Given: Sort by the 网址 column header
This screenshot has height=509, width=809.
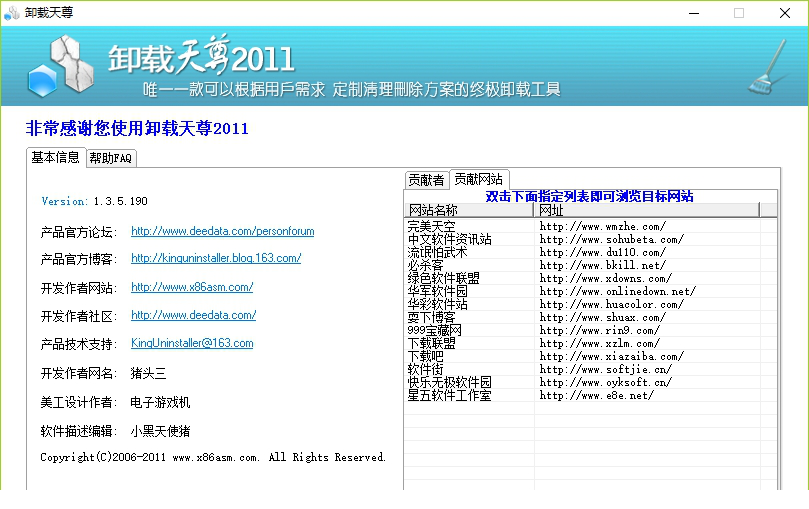Looking at the screenshot, I should [x=646, y=210].
